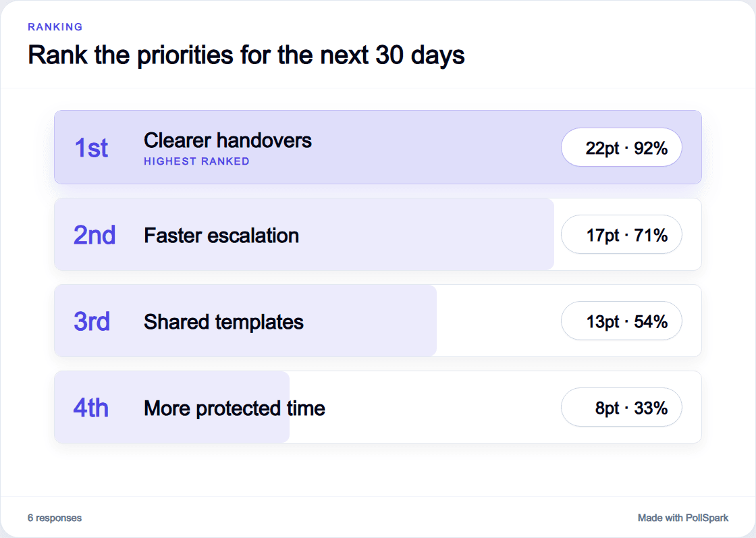Click the RANKING category label

tap(55, 27)
